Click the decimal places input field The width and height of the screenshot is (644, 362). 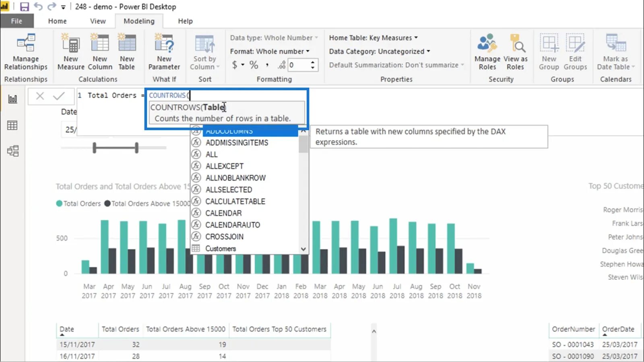click(298, 65)
